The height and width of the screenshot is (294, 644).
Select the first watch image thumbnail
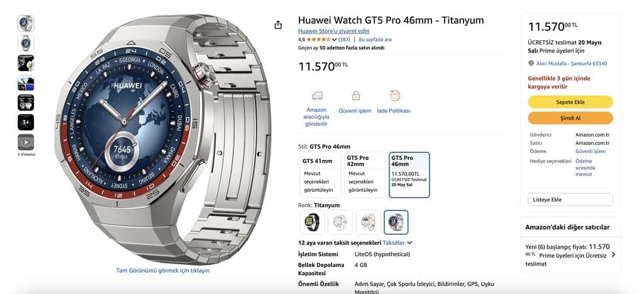click(26, 23)
